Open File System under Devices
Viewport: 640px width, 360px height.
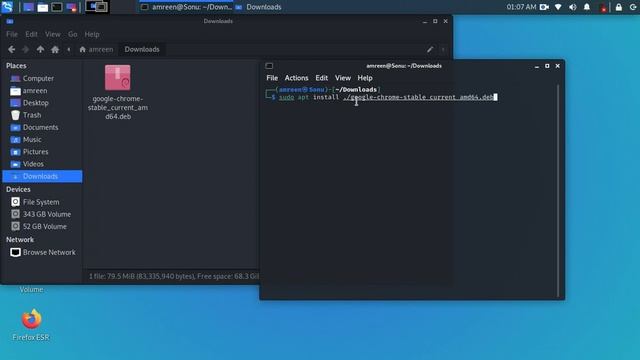click(42, 202)
